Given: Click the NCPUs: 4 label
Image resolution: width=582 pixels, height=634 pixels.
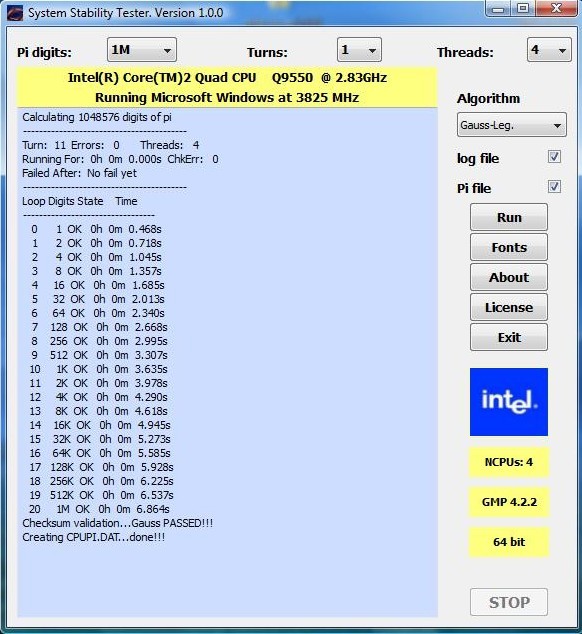Looking at the screenshot, I should (509, 462).
